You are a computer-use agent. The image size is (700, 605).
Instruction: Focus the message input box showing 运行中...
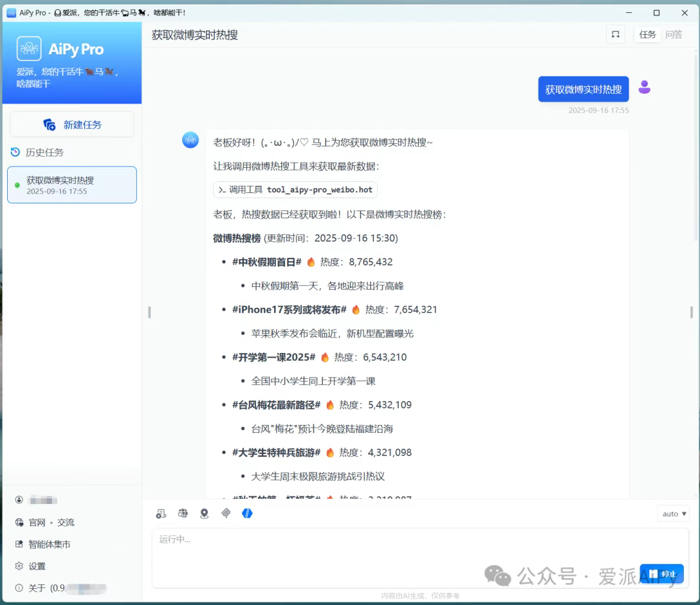point(420,558)
